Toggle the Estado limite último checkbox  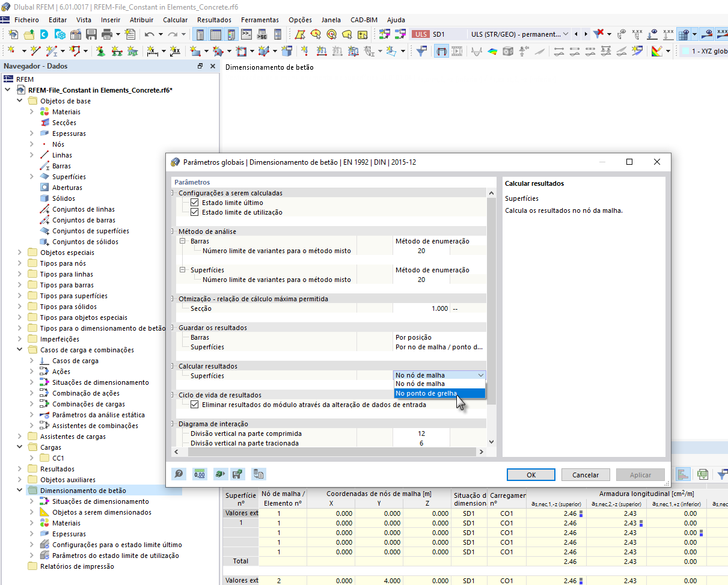[194, 203]
